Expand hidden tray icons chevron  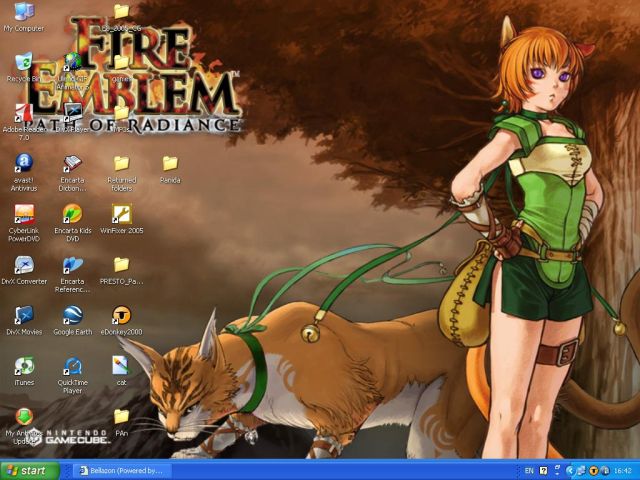point(570,471)
